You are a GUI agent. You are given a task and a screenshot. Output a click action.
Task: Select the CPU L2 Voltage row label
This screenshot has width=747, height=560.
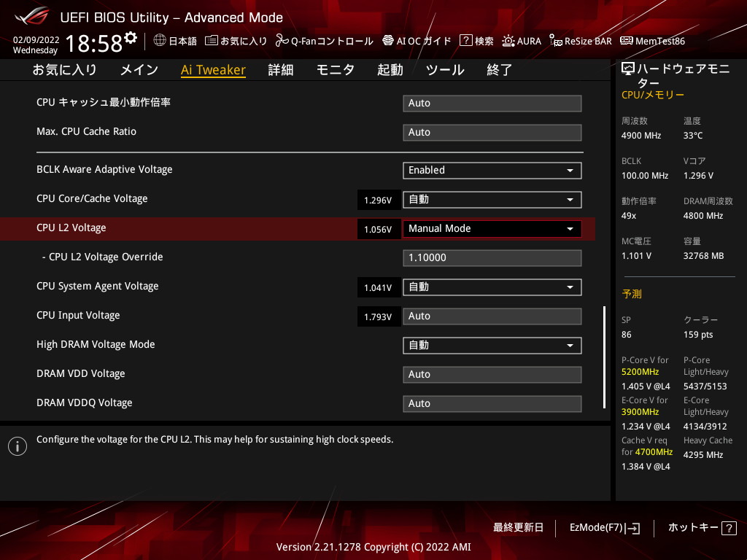(x=71, y=227)
